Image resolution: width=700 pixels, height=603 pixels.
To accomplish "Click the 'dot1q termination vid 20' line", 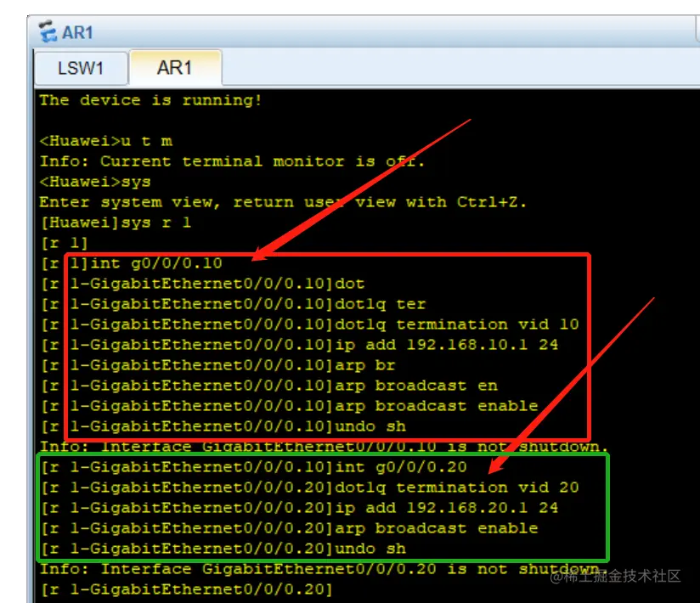I will [x=310, y=487].
